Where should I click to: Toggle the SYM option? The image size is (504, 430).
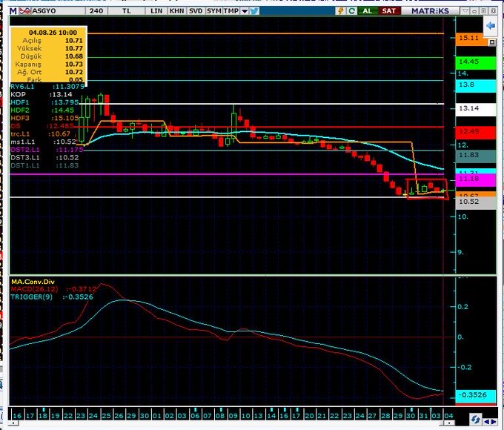pos(213,11)
